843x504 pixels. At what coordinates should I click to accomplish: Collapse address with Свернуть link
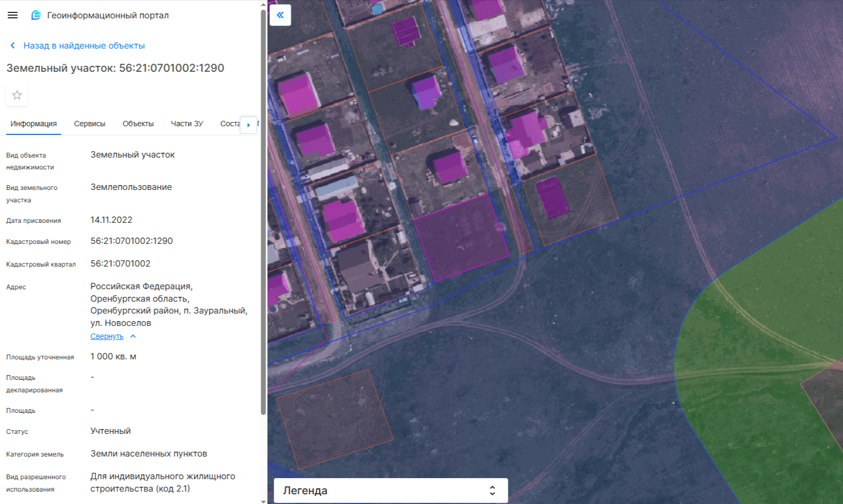click(107, 336)
